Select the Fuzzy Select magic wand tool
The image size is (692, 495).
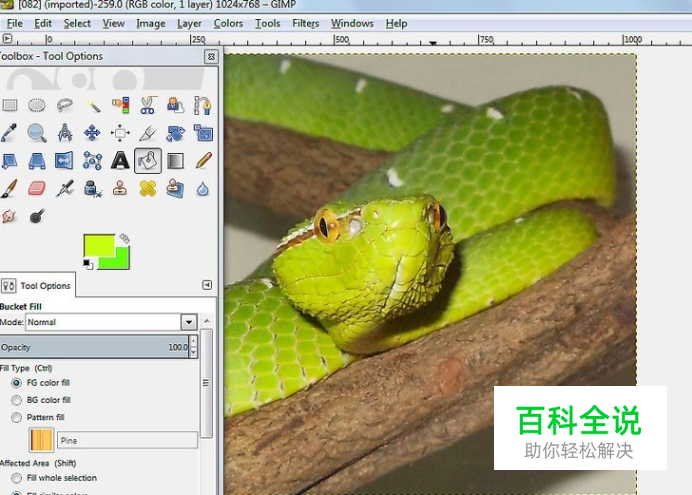tap(93, 105)
